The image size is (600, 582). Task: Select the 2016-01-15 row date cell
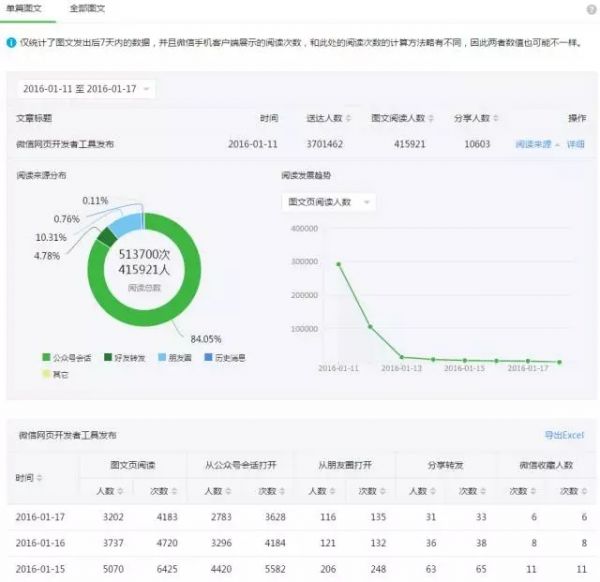40,569
